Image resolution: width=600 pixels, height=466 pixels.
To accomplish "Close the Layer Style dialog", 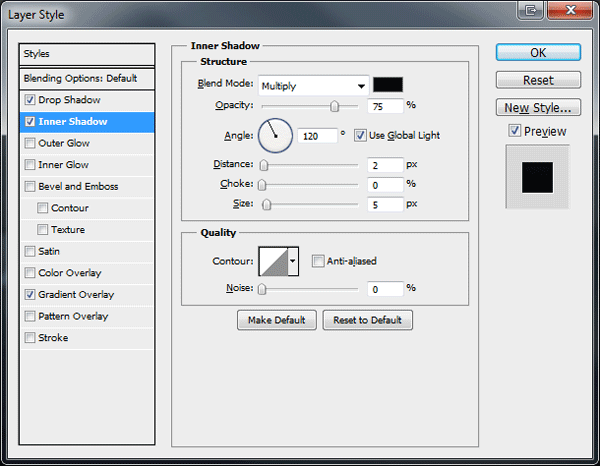I will click(x=570, y=10).
